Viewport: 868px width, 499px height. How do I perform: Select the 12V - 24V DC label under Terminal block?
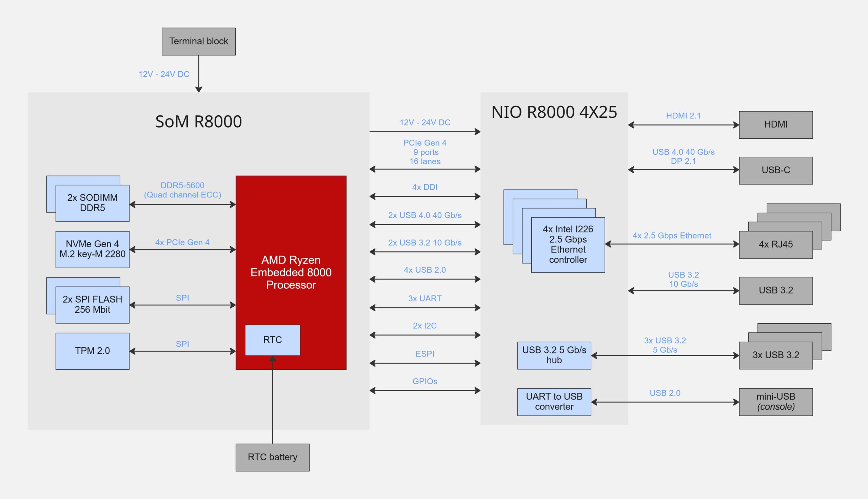click(164, 74)
